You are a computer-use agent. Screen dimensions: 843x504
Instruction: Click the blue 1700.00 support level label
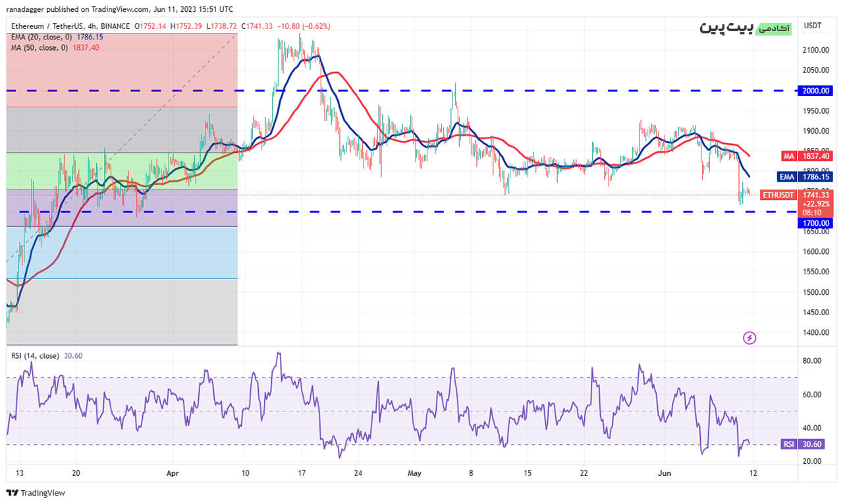814,223
